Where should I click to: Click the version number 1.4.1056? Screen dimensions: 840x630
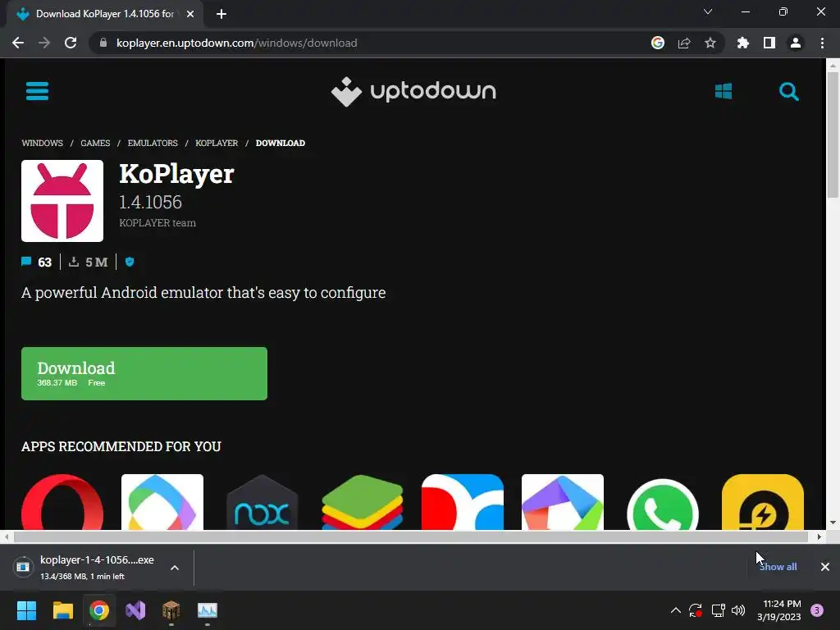(x=151, y=202)
